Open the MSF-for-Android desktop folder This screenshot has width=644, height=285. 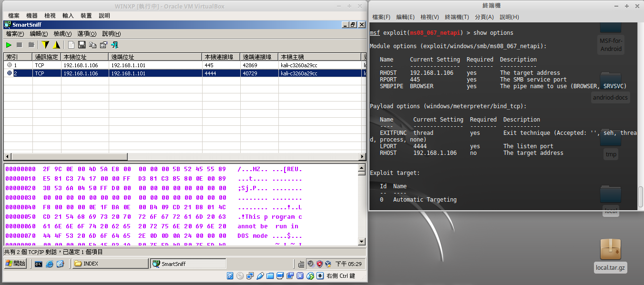(611, 38)
